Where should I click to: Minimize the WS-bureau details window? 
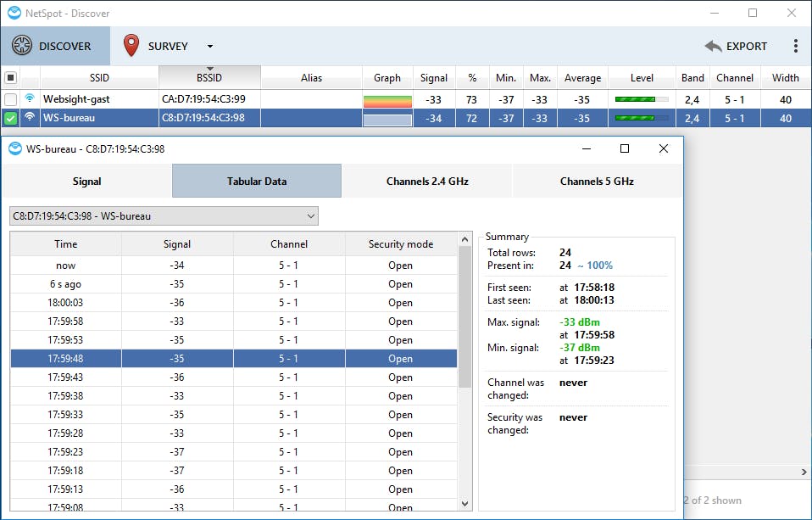pyautogui.click(x=587, y=148)
